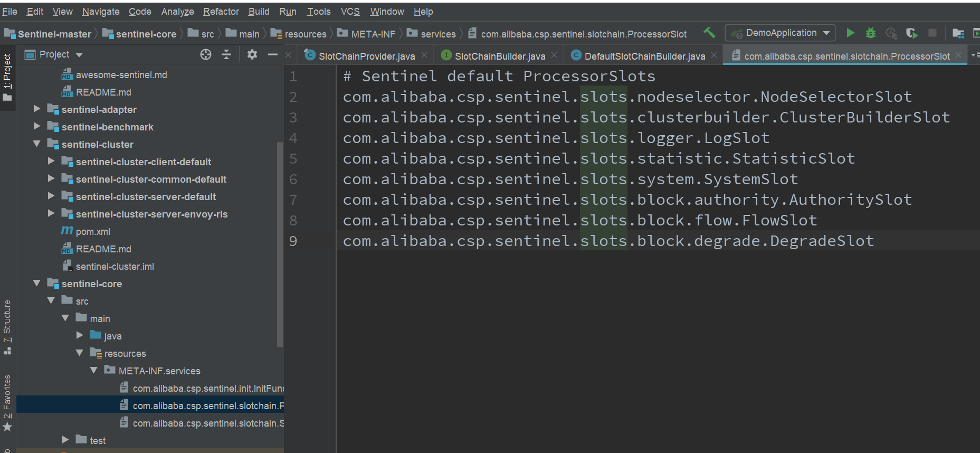Collapse the resources folder arrow
The height and width of the screenshot is (453, 980).
pyautogui.click(x=80, y=353)
